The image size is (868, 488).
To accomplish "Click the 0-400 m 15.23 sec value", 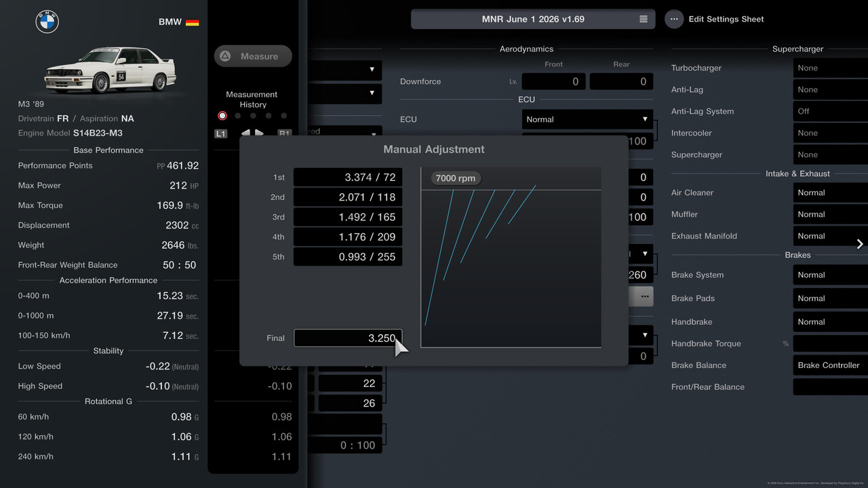I will click(x=178, y=296).
